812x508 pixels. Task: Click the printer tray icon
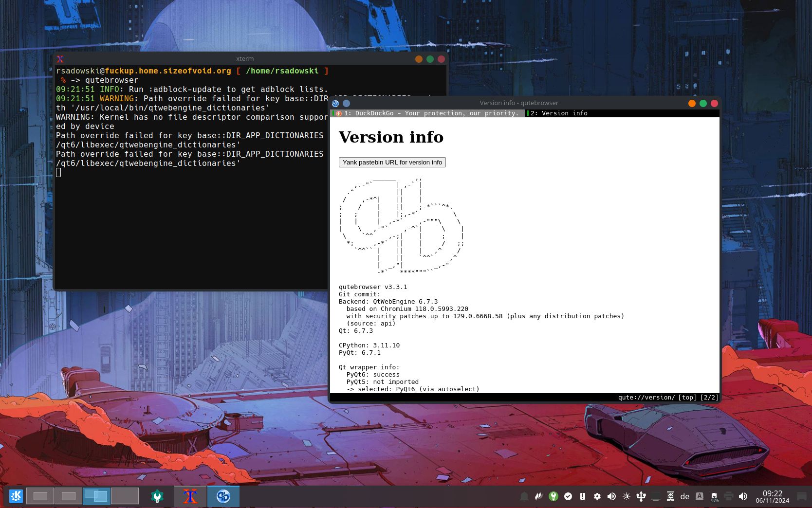click(x=729, y=496)
